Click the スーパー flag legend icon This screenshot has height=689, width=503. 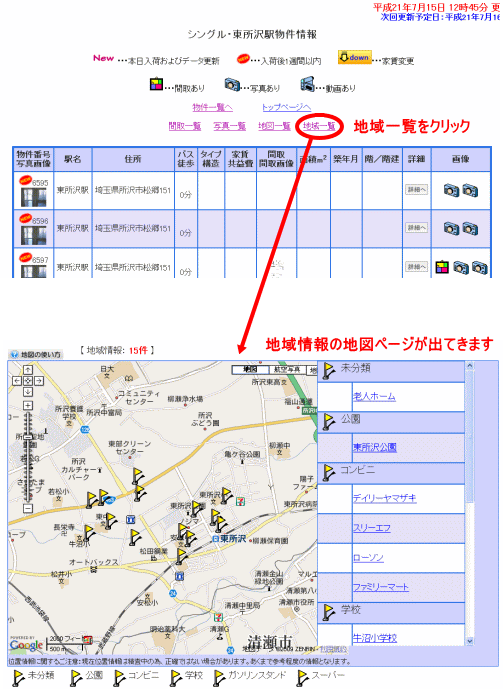(303, 677)
